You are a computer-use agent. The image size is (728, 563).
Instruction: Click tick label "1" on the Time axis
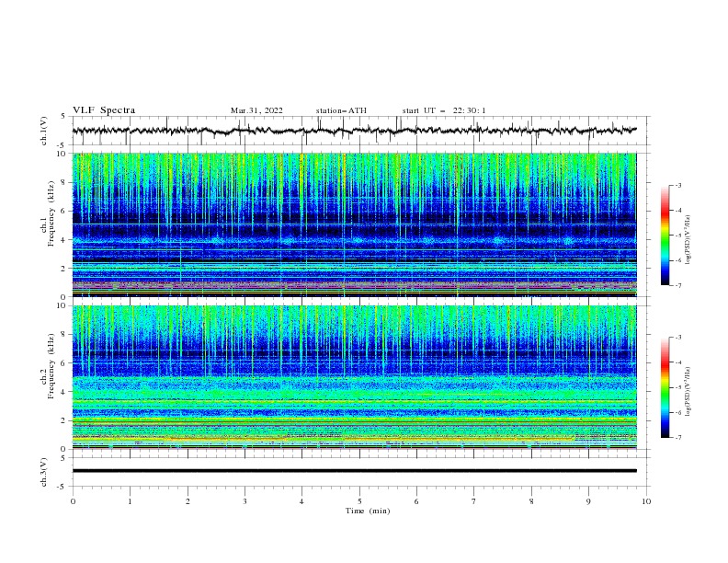pos(130,501)
